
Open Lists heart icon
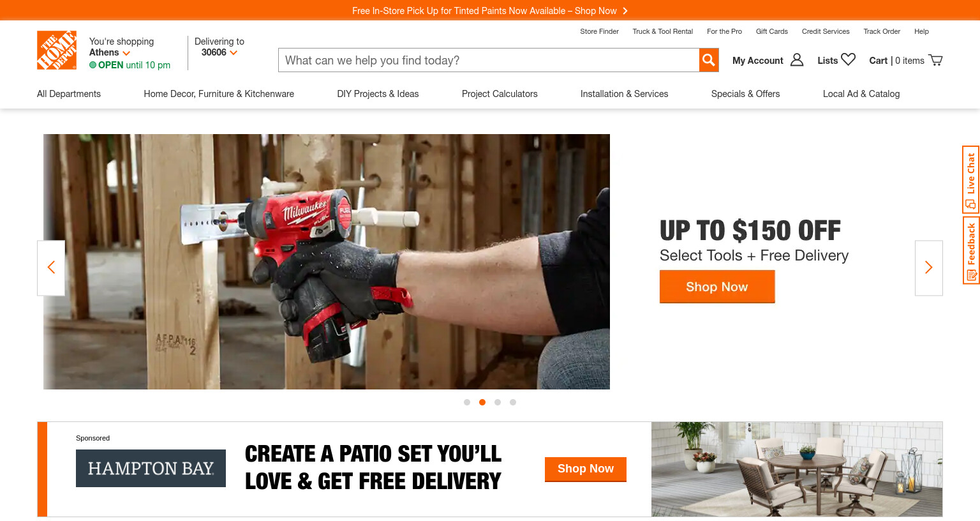848,59
